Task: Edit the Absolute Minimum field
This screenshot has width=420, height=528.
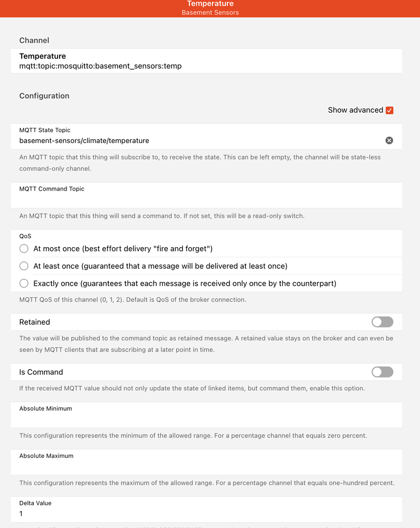Action: coord(206,419)
